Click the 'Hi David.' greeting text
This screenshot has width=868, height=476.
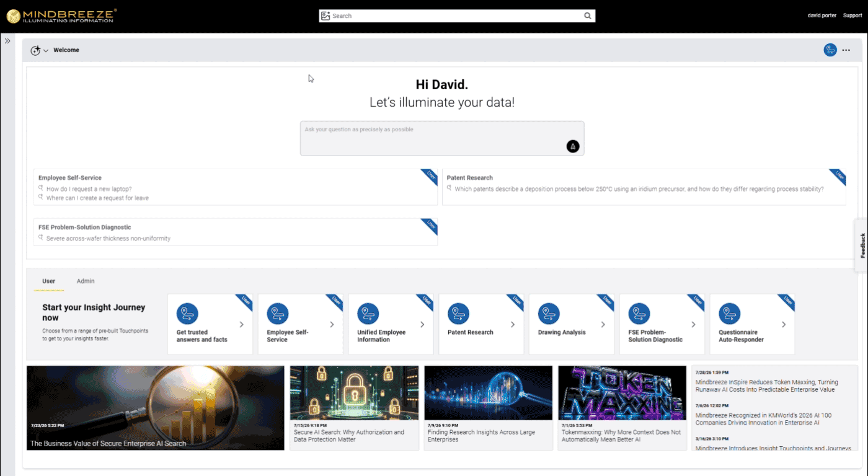coord(442,85)
